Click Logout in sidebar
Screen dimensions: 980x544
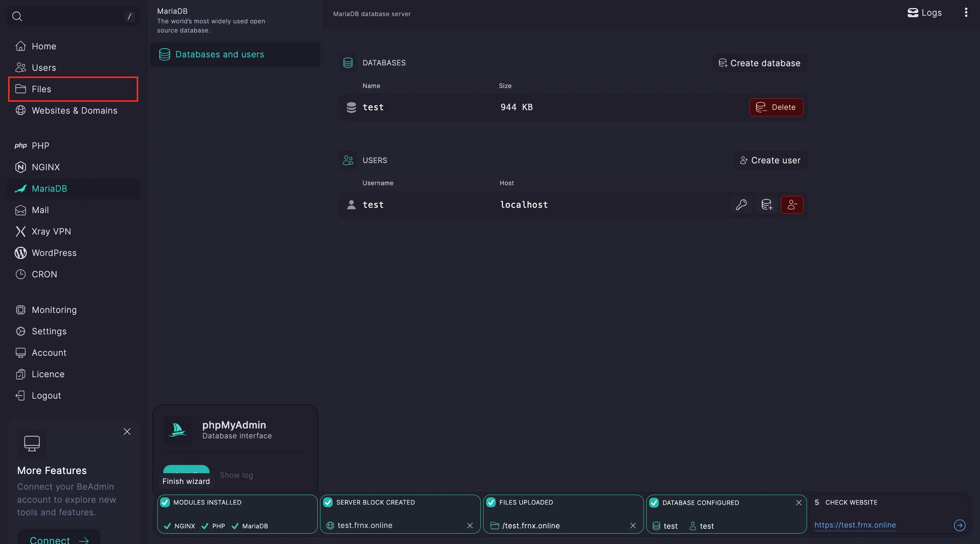click(74, 396)
